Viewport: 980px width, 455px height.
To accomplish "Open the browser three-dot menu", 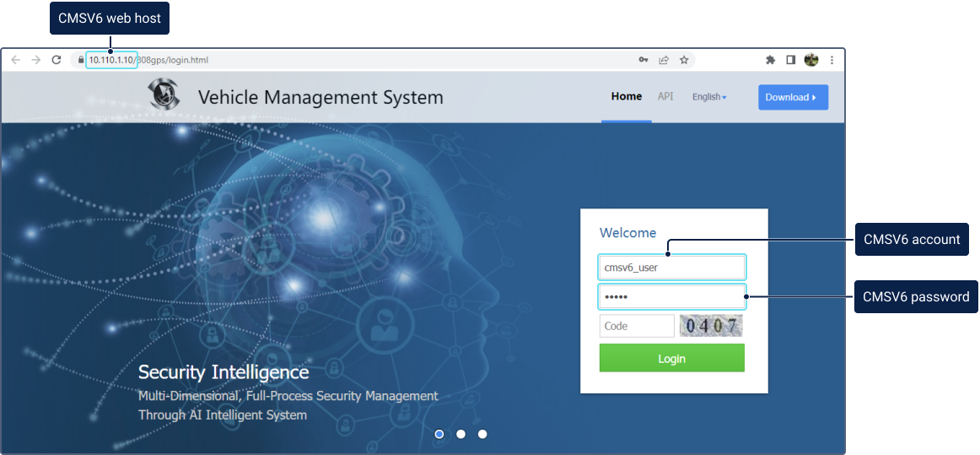I will point(832,60).
